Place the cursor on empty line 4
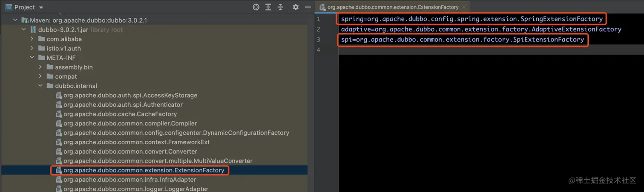The width and height of the screenshot is (644, 192). (491, 50)
